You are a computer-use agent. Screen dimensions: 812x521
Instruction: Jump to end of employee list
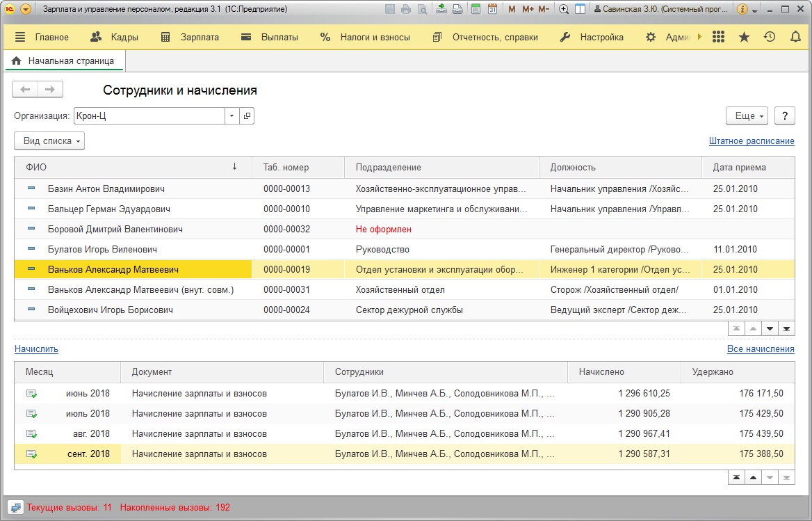click(x=787, y=329)
